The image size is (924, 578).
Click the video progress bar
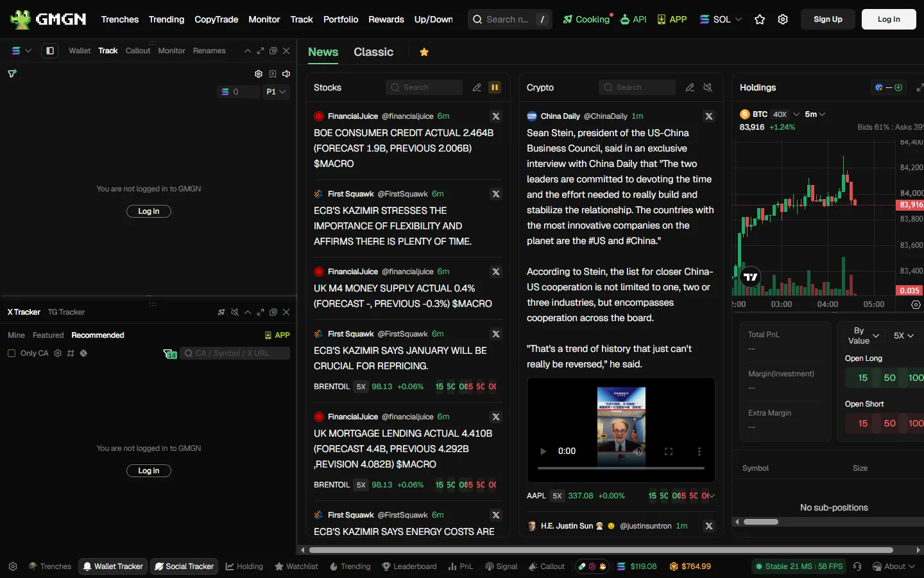click(621, 468)
